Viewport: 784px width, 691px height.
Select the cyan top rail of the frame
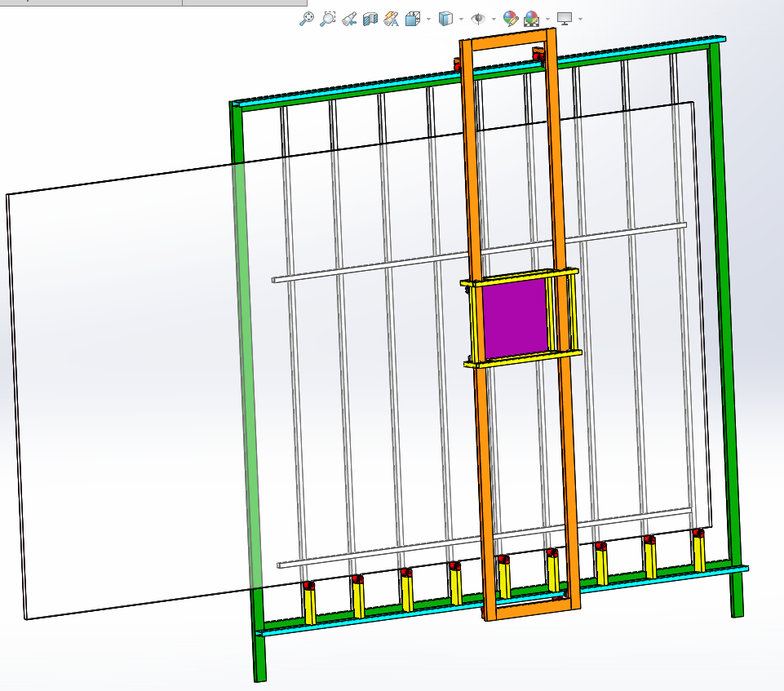(350, 90)
